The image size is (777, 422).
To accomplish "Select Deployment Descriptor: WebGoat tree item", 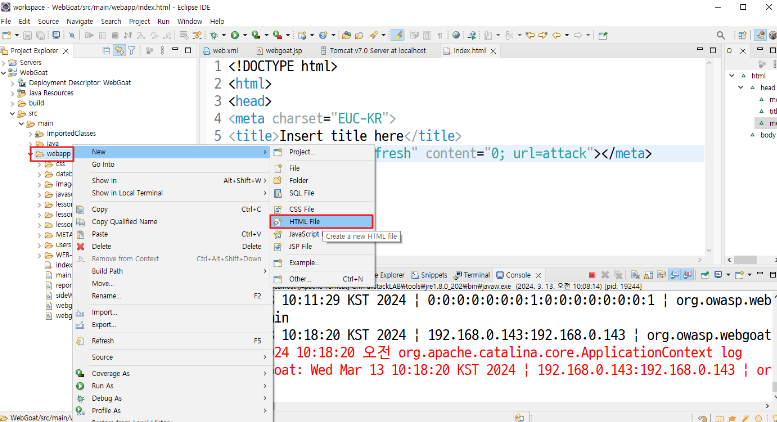I will pos(74,83).
